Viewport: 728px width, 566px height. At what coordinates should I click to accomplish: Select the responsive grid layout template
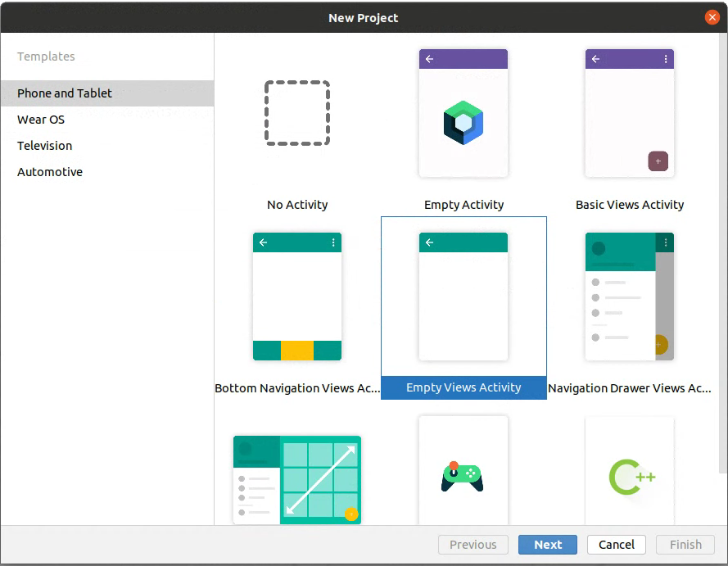(x=297, y=479)
